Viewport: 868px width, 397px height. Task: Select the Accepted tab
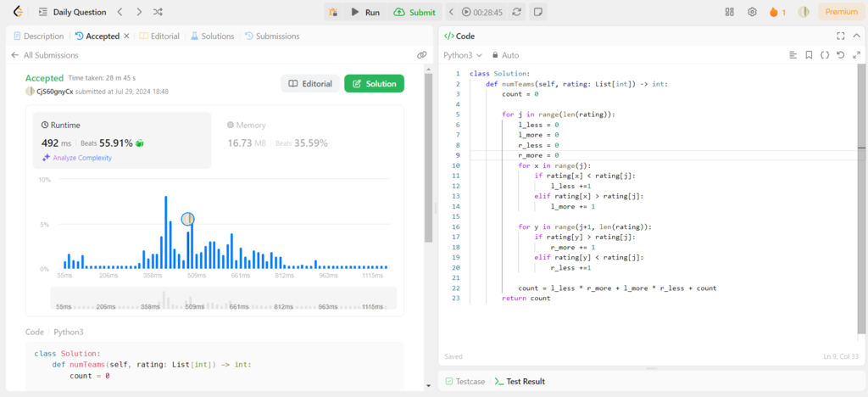[x=97, y=36]
